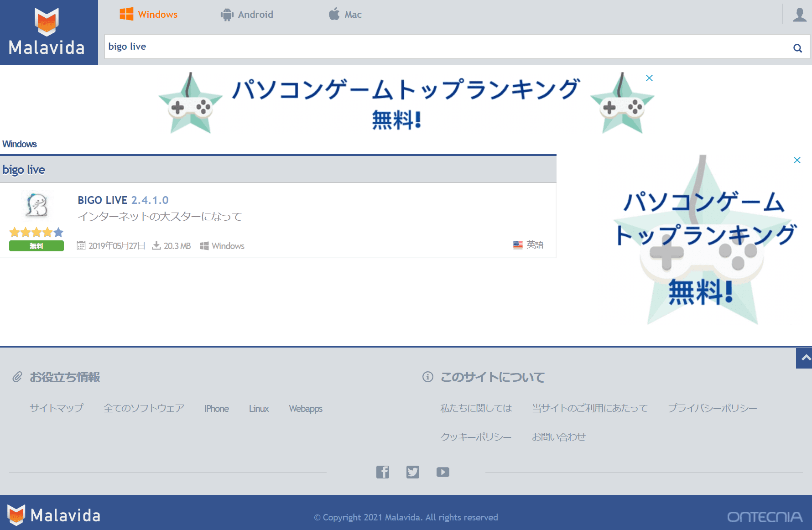Click the Windows breadcrumb link
Image resolution: width=812 pixels, height=530 pixels.
20,144
